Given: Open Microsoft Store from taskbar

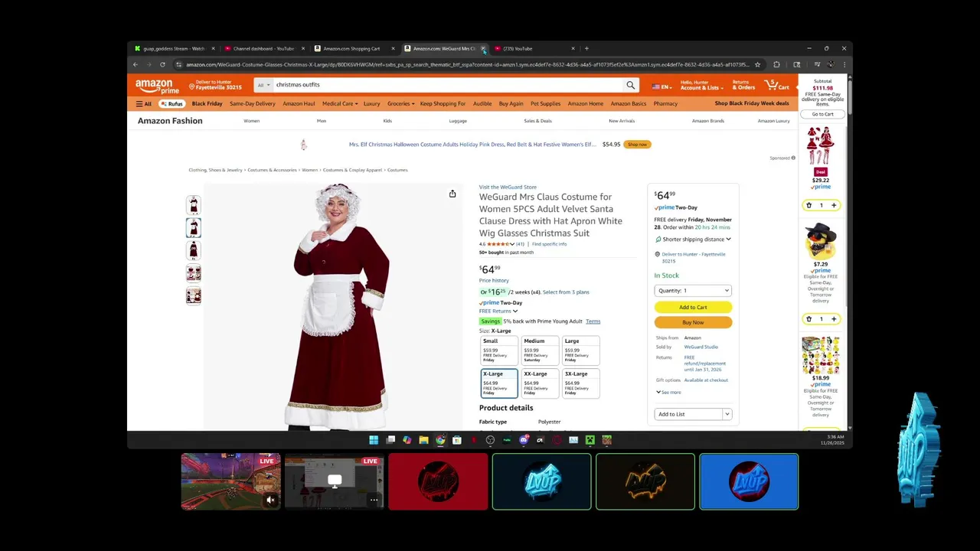Looking at the screenshot, I should (x=457, y=440).
